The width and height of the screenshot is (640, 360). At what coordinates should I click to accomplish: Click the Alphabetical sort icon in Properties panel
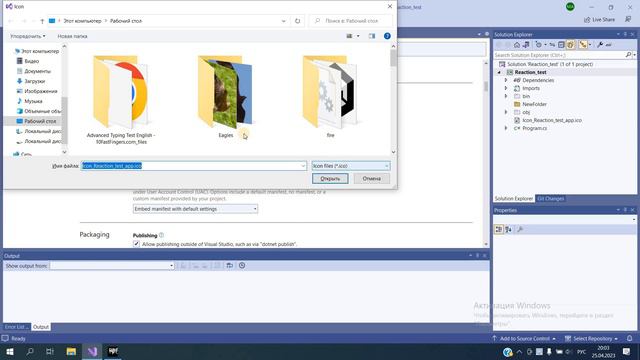pyautogui.click(x=509, y=229)
